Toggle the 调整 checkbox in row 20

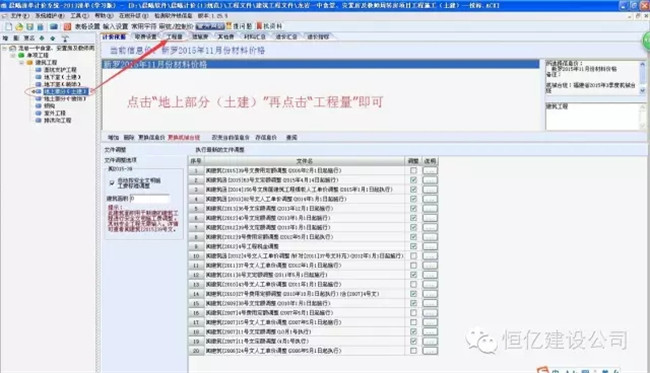[413, 351]
